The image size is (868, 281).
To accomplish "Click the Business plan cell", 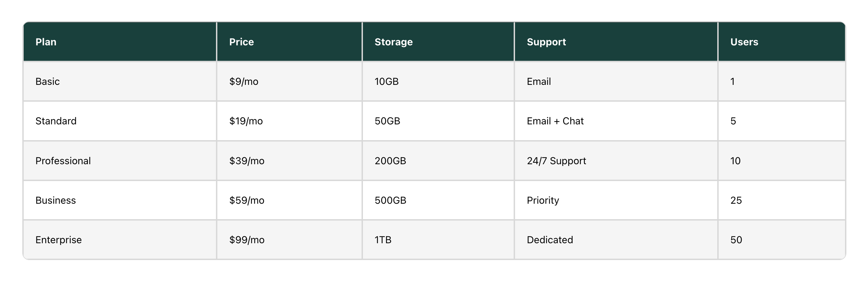I will coord(120,200).
